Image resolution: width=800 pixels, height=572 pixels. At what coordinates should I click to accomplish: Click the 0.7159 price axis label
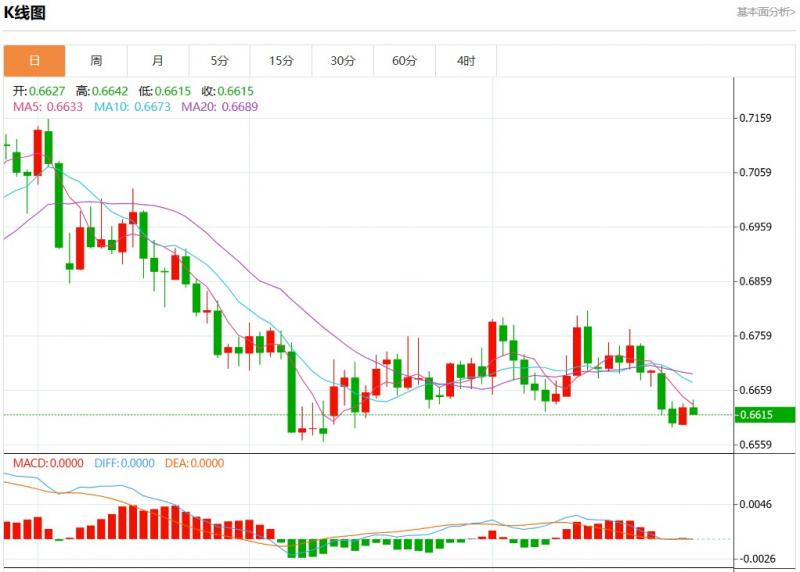(x=754, y=118)
